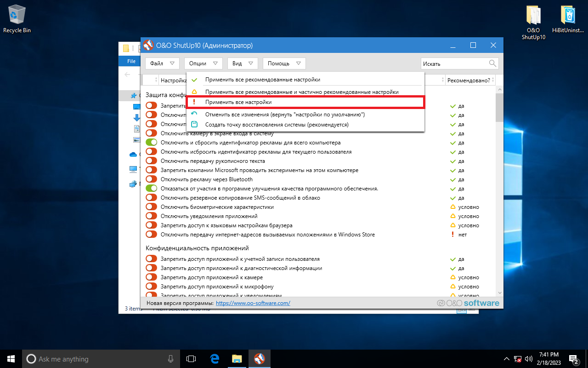Toggle 'Отключить резервное копирование SMS-сообщений в облако'
The height and width of the screenshot is (368, 588).
152,198
